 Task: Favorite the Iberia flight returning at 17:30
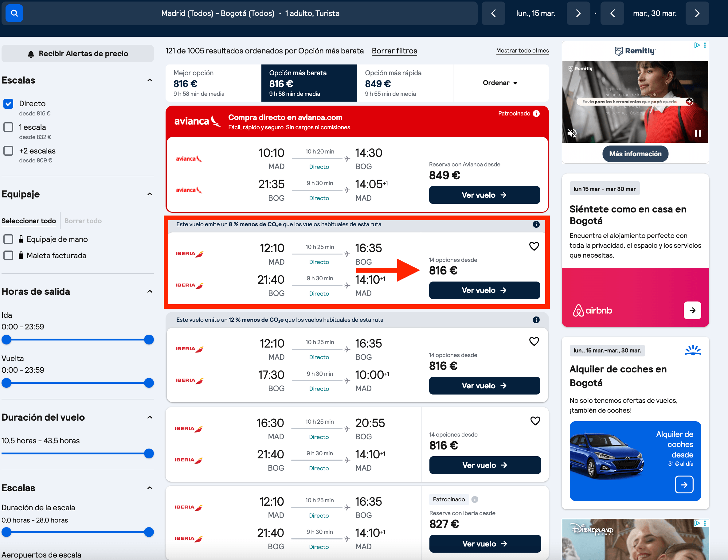[x=534, y=341]
